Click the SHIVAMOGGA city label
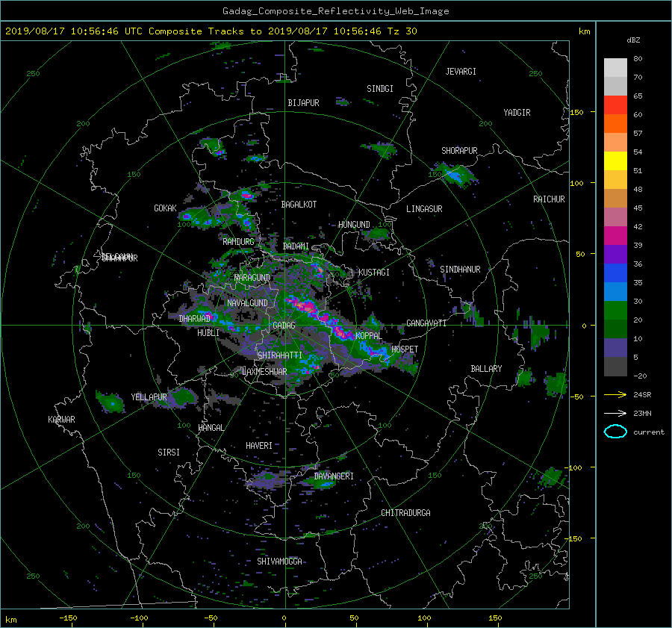 pos(279,562)
